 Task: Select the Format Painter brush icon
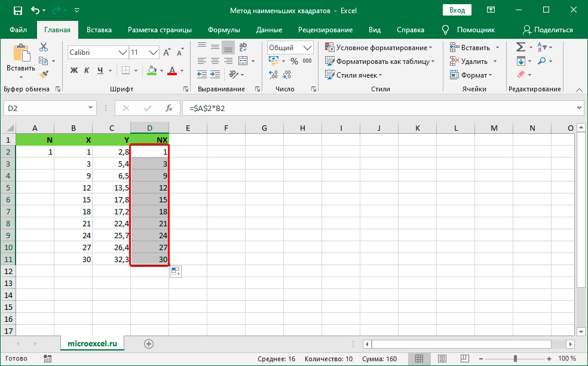pos(44,74)
